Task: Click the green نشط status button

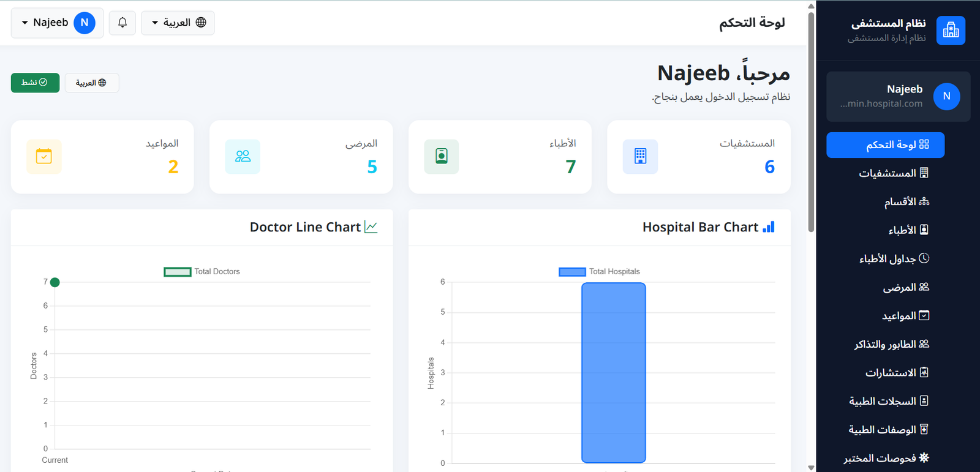Action: (x=35, y=83)
